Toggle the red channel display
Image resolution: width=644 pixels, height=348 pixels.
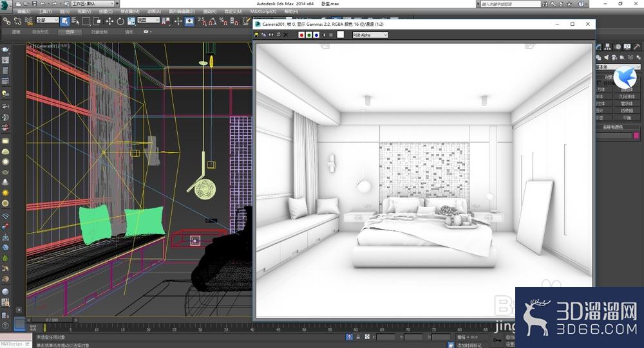[x=301, y=35]
